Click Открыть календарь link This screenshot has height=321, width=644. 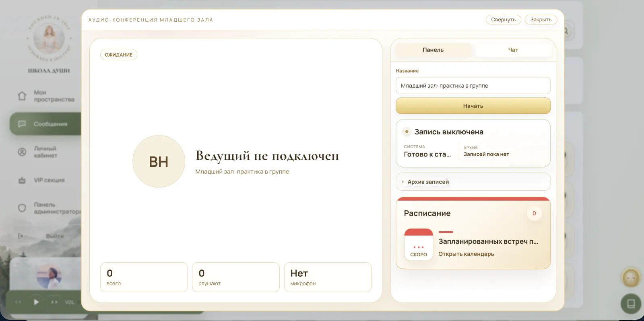[x=466, y=254]
